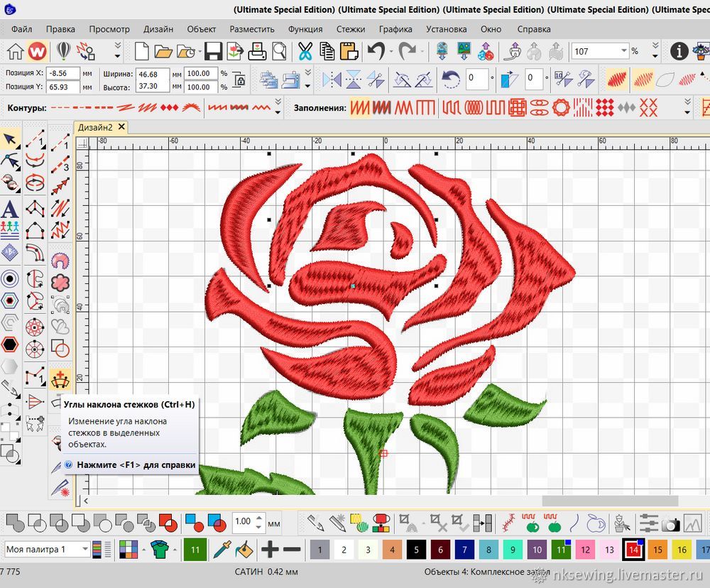Image resolution: width=710 pixels, height=588 pixels.
Task: Toggle the lock proportions padlock icon
Action: click(240, 81)
